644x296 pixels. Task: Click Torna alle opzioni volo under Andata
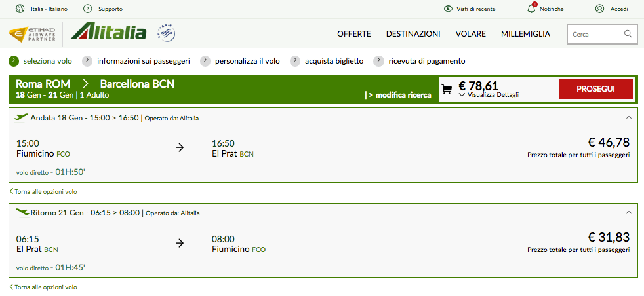(43, 192)
